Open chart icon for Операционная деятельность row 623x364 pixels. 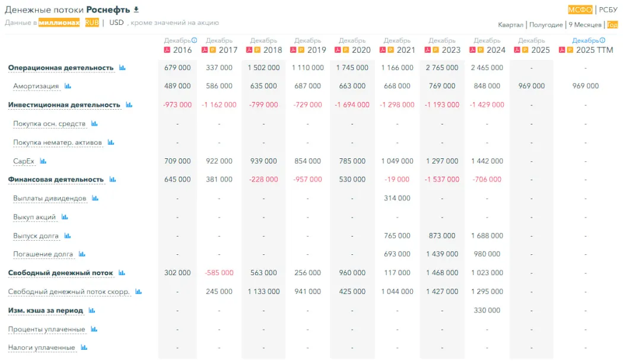pos(122,68)
